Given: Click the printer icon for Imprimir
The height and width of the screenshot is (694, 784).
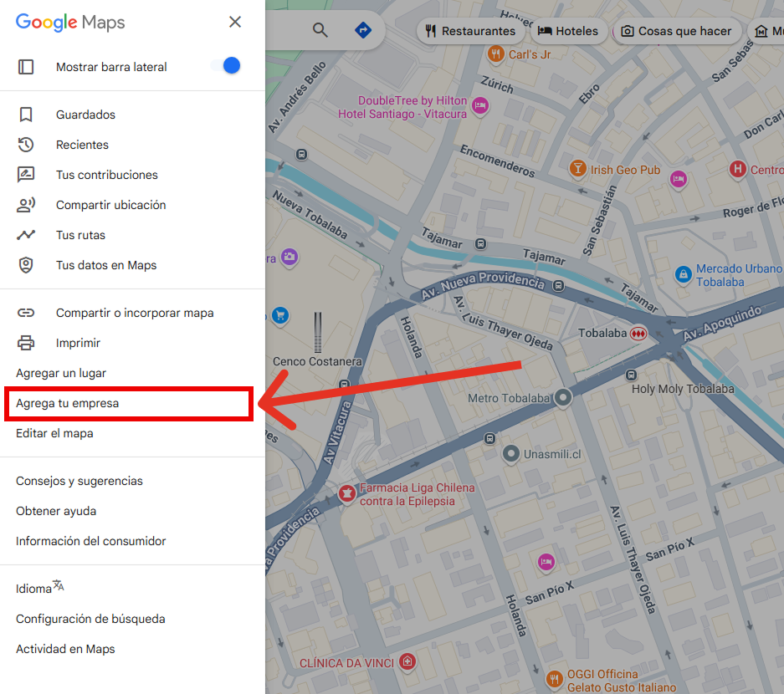Looking at the screenshot, I should pos(26,343).
